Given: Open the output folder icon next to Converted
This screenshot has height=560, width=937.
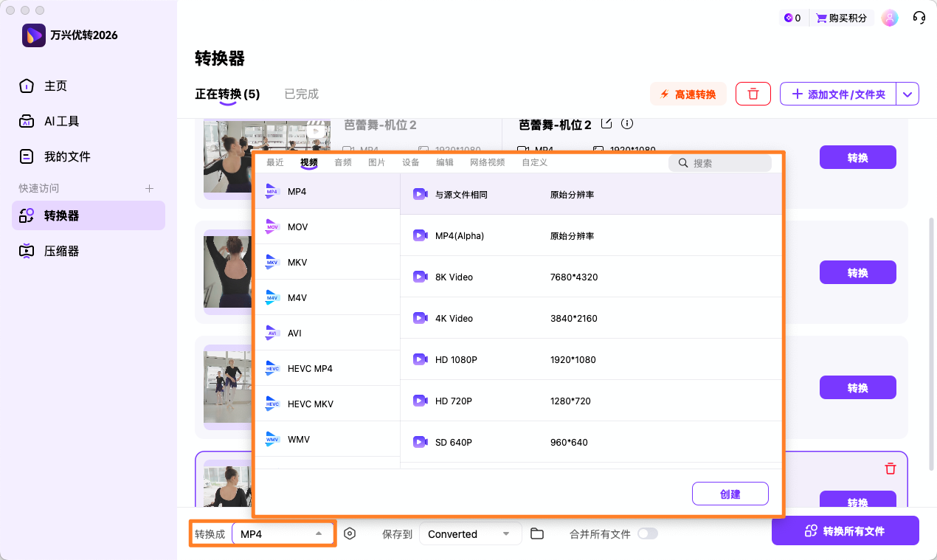Looking at the screenshot, I should click(x=536, y=533).
